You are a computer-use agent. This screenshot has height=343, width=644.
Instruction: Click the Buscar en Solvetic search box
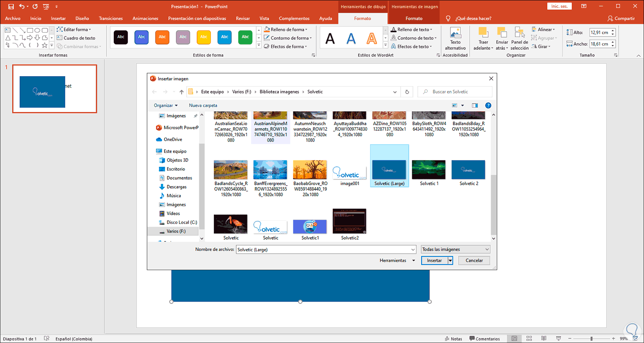[455, 92]
